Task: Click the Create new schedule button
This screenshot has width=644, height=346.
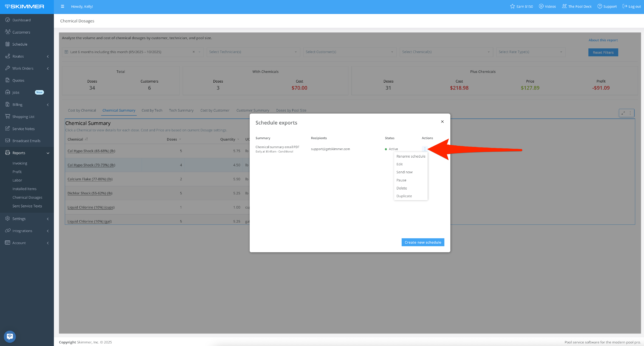Action: point(423,242)
